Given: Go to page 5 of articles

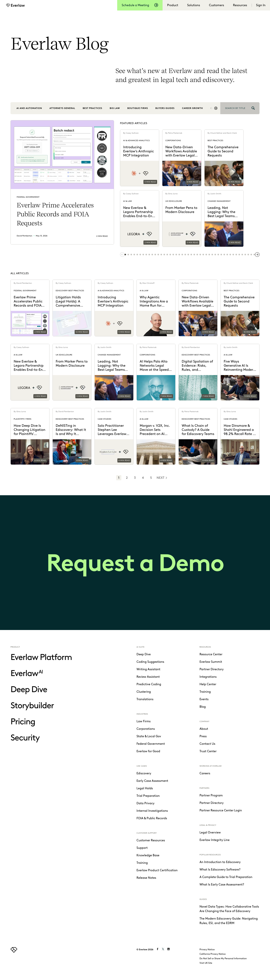Looking at the screenshot, I should click(x=151, y=478).
